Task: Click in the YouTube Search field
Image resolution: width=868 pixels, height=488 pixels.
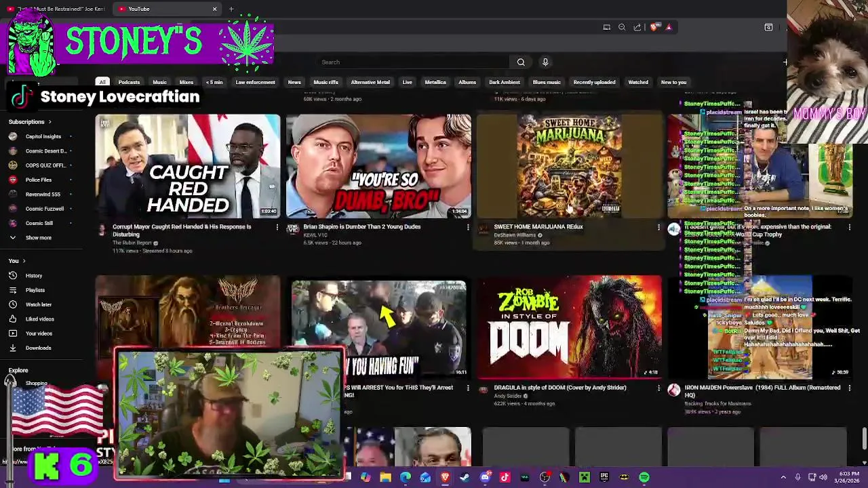Action: pos(414,62)
